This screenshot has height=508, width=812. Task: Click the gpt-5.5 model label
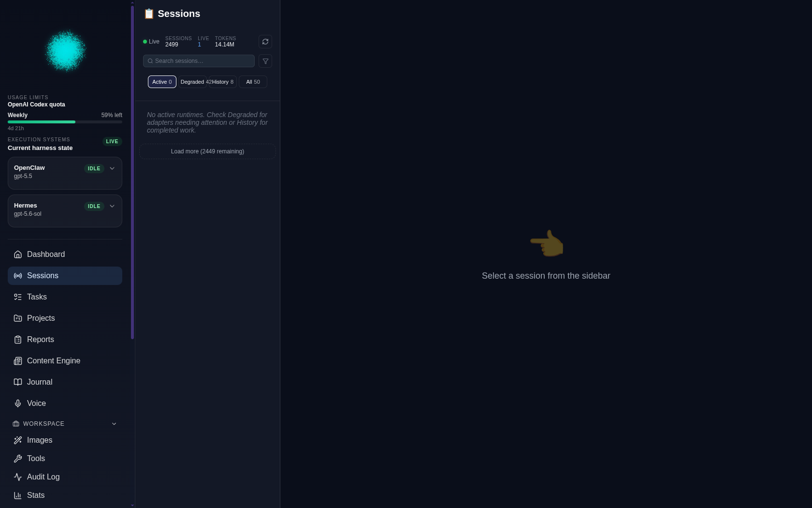[23, 176]
